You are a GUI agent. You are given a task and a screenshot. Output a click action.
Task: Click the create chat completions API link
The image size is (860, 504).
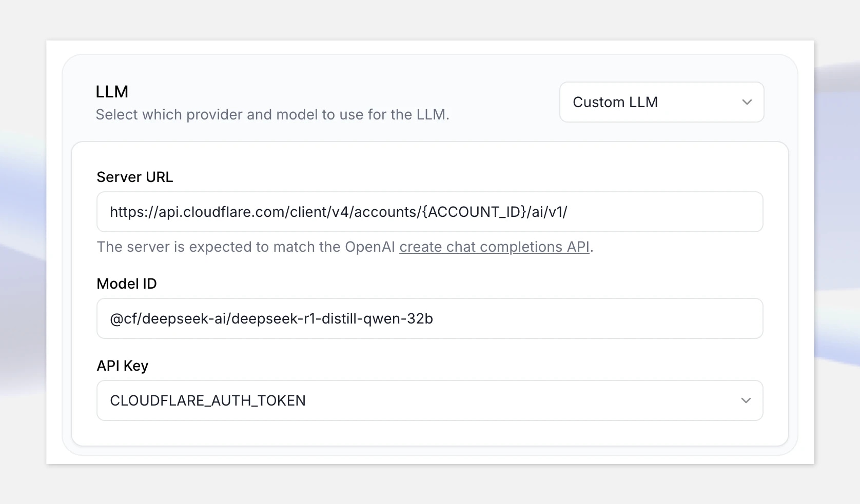pyautogui.click(x=494, y=247)
